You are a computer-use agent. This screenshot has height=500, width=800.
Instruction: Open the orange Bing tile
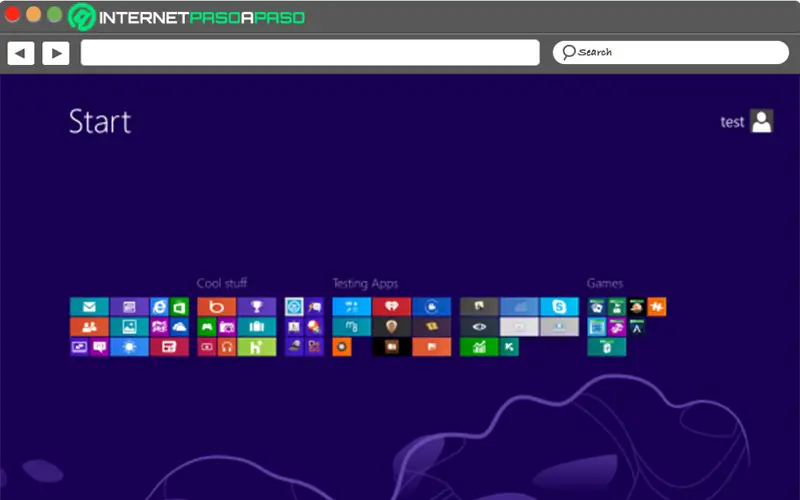(x=217, y=307)
